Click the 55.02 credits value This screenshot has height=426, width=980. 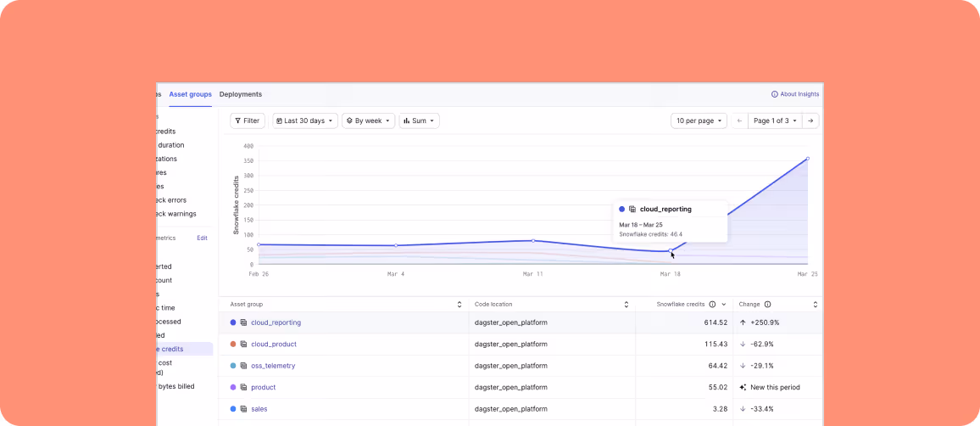[717, 387]
